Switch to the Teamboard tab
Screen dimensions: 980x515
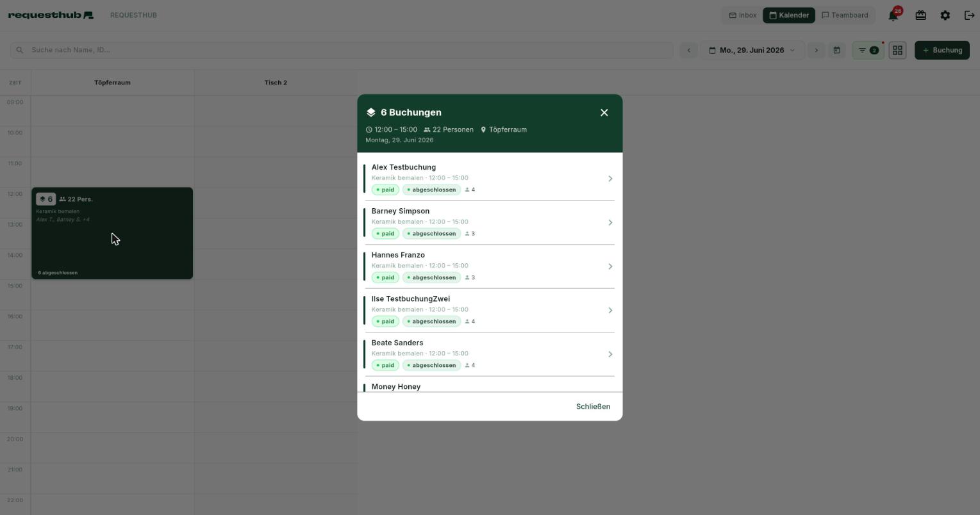(845, 15)
